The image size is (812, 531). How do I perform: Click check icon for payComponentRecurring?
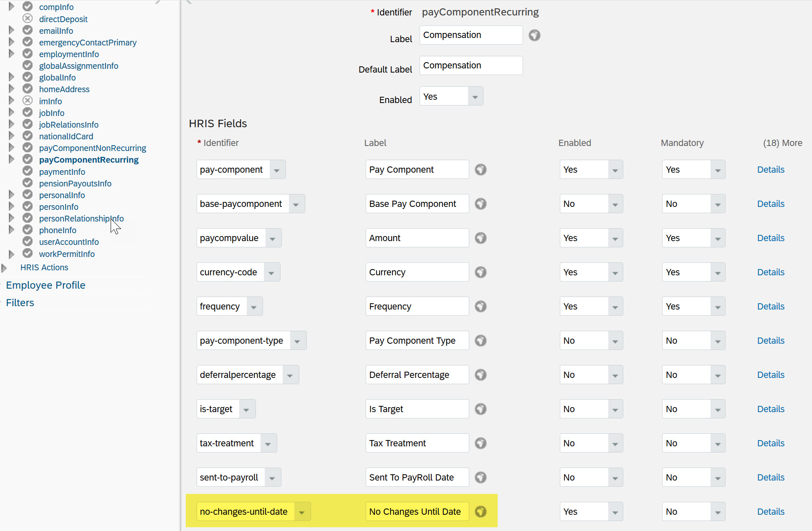click(x=28, y=159)
